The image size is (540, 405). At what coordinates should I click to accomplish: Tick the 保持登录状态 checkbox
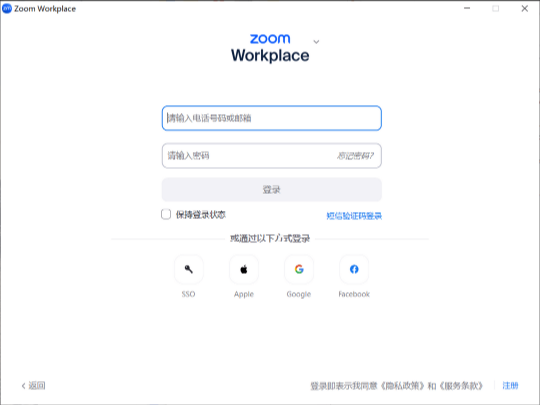[166, 214]
